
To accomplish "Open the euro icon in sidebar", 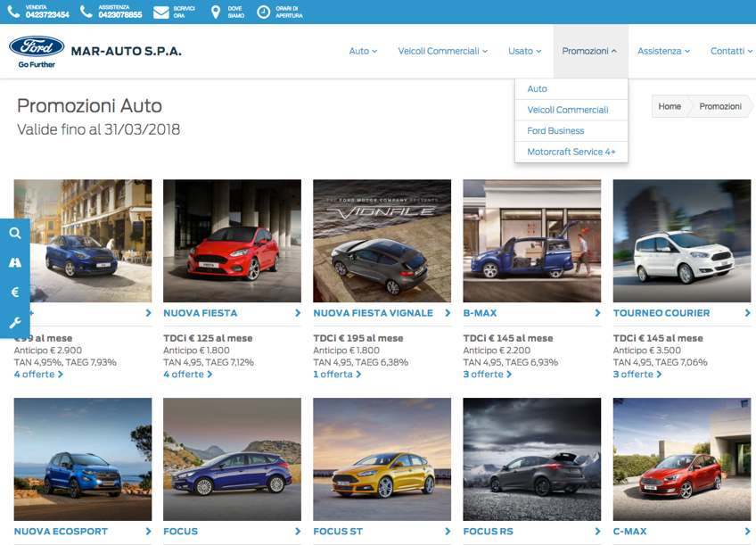I will (x=15, y=293).
